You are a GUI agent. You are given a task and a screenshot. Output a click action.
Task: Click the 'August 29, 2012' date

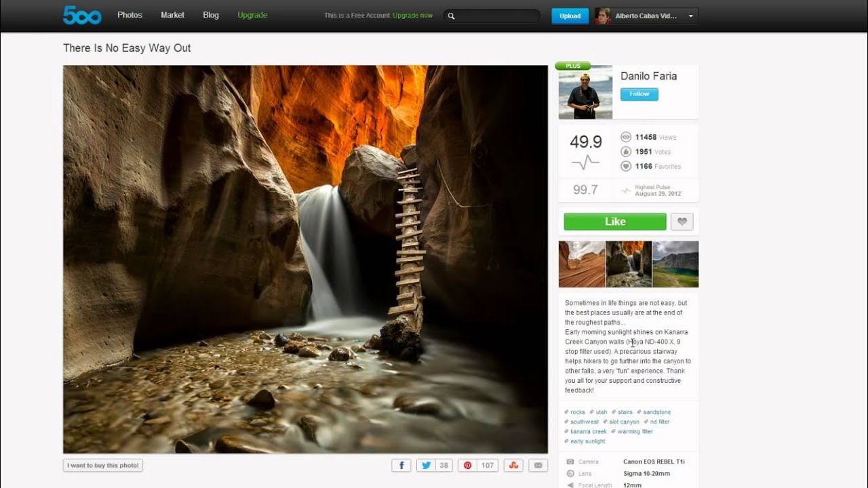[x=658, y=194]
